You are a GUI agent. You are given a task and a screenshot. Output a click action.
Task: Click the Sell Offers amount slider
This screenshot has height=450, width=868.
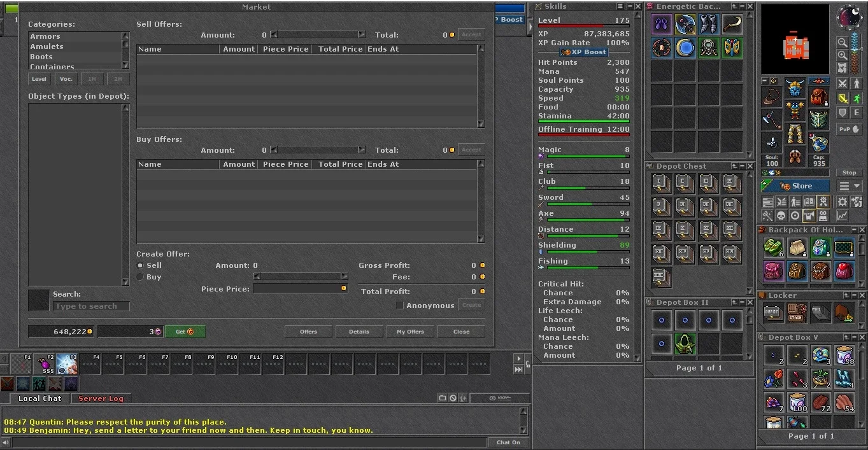click(318, 35)
